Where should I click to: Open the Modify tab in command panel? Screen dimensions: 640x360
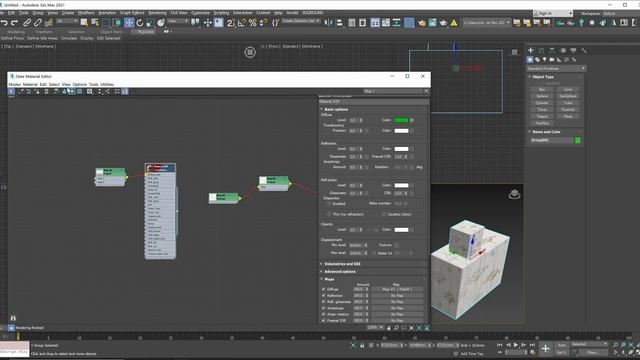541,50
